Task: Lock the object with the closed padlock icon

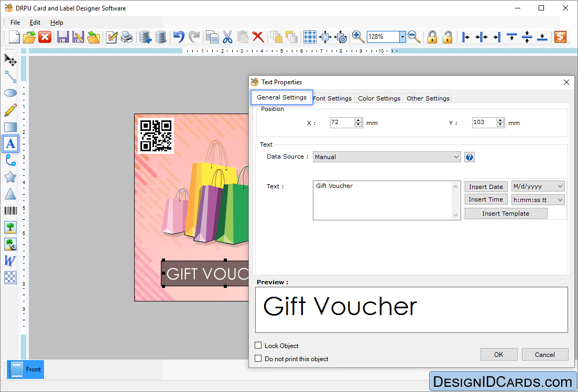Action: (432, 37)
